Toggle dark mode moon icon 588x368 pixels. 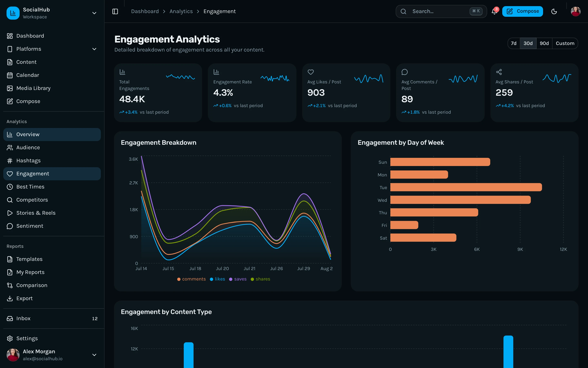click(554, 11)
